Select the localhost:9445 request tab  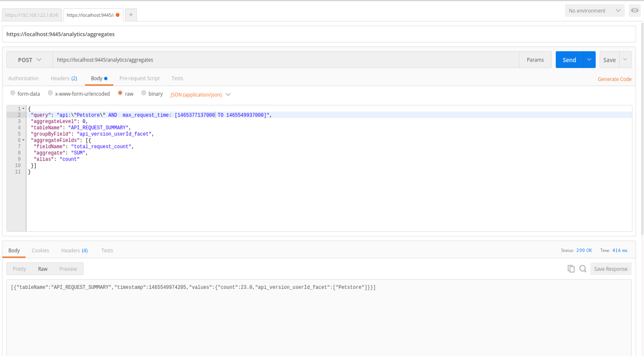pos(93,15)
